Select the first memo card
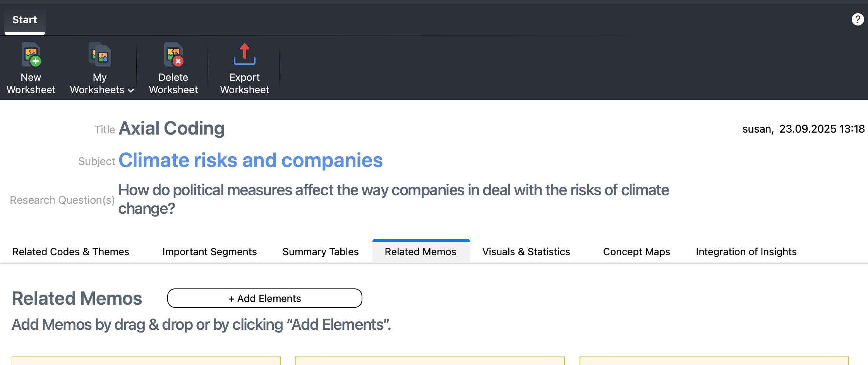 pos(146,361)
